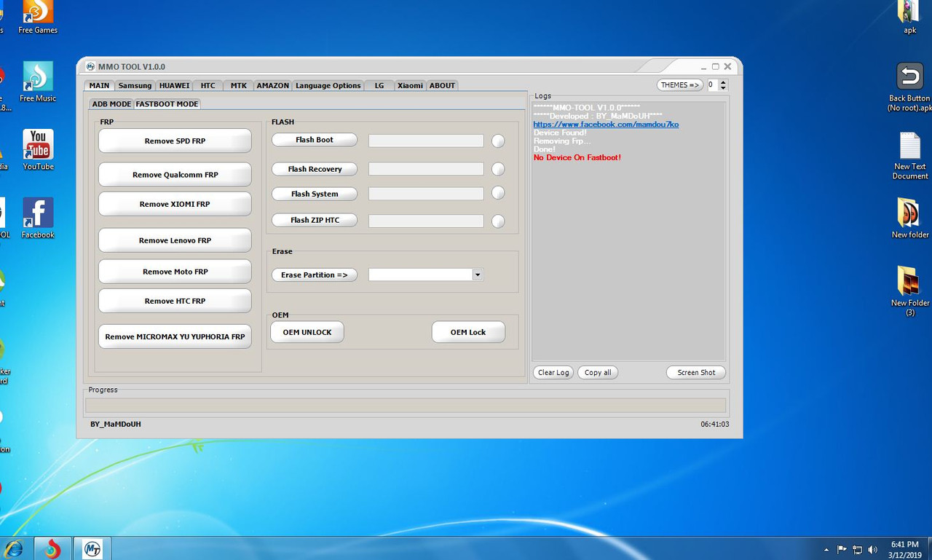
Task: Click the OEM UNLOCK button
Action: click(307, 332)
